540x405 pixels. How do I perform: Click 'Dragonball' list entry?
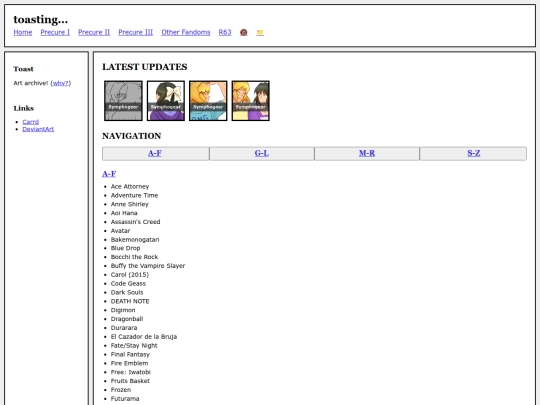pos(127,319)
